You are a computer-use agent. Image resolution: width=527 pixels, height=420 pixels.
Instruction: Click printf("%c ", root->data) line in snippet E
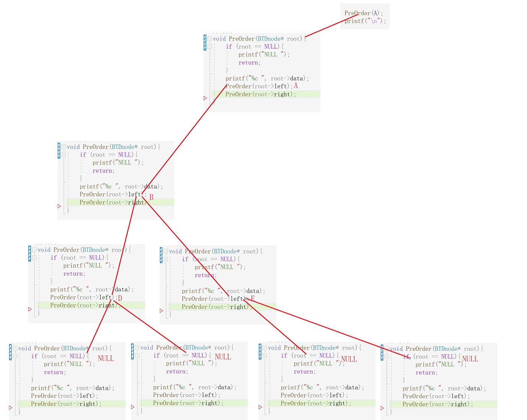pos(224,291)
